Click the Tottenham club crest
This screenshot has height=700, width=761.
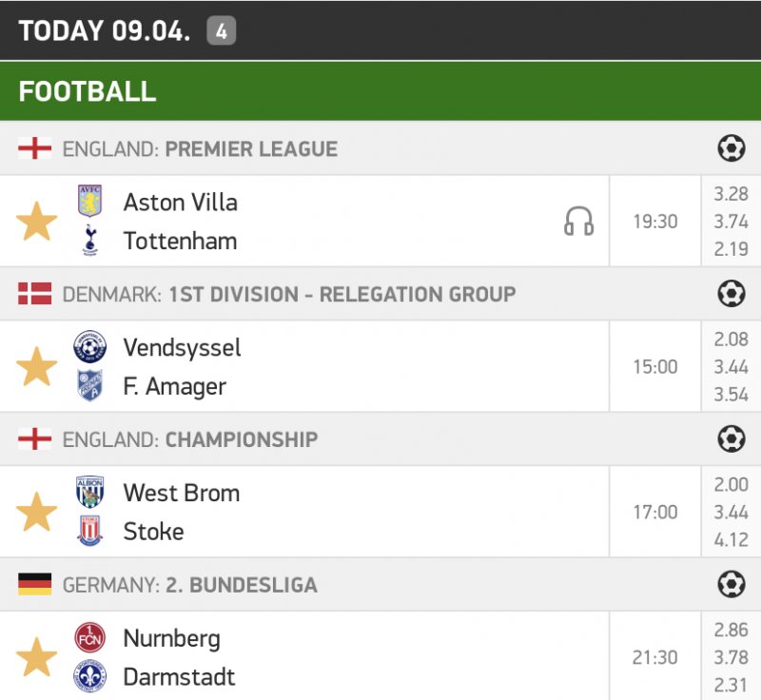pos(90,241)
